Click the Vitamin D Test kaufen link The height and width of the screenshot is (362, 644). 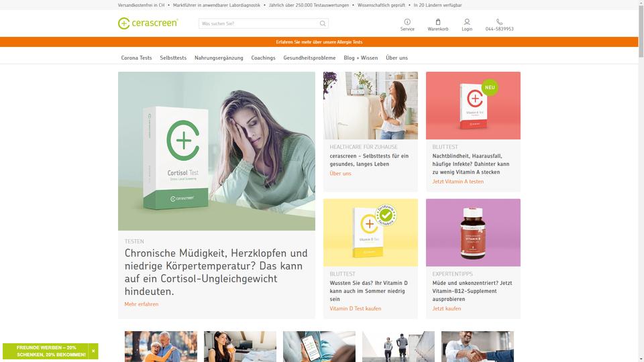pos(356,308)
